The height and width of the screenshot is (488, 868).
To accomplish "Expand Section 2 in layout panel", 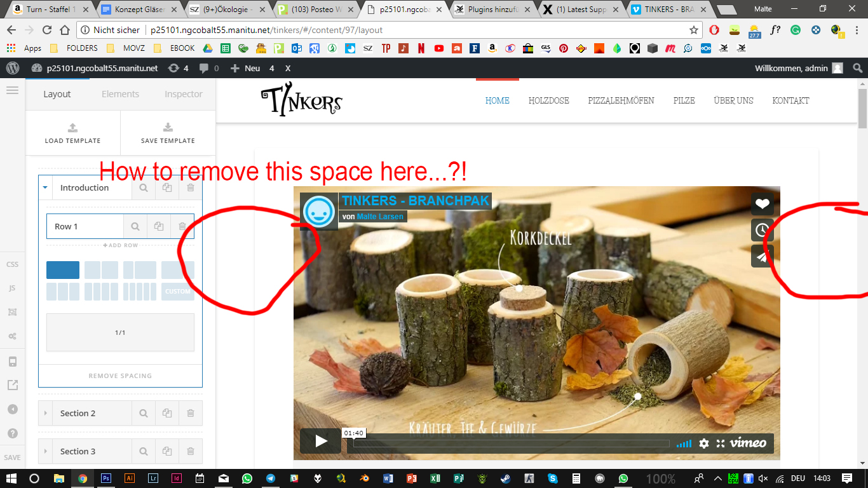I will pyautogui.click(x=45, y=413).
